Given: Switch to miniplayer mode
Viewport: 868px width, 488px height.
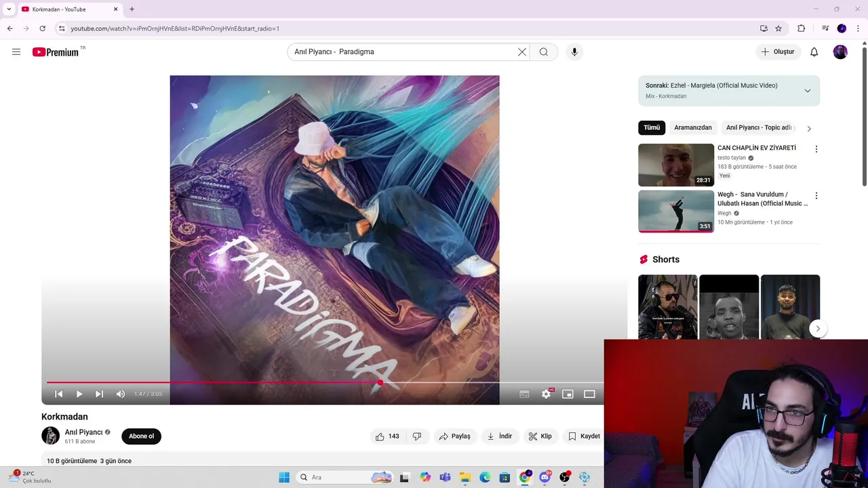Looking at the screenshot, I should pos(568,394).
